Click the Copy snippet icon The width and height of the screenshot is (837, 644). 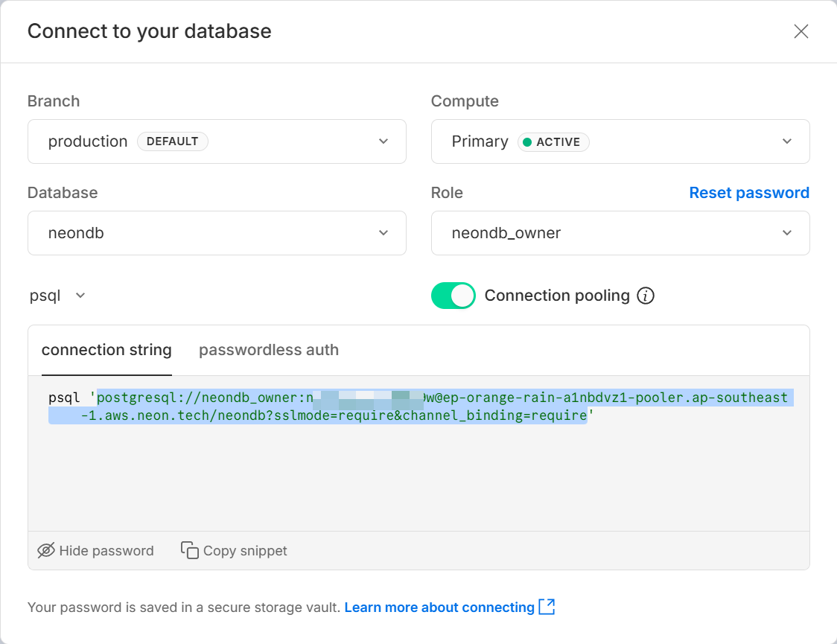(190, 551)
